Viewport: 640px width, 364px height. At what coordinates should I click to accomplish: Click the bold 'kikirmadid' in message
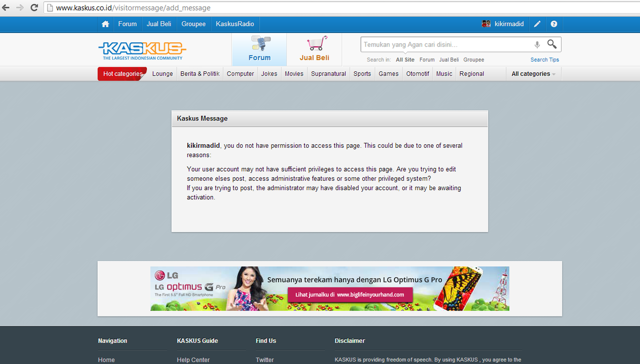pos(203,146)
